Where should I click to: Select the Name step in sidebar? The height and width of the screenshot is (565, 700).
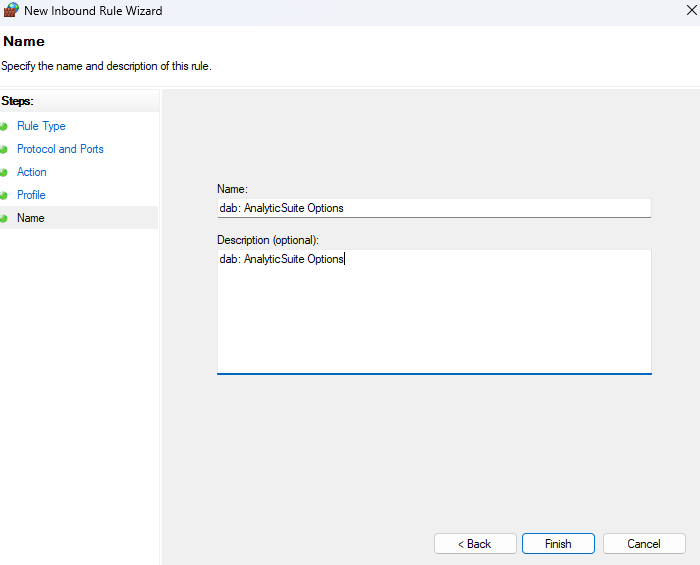31,218
